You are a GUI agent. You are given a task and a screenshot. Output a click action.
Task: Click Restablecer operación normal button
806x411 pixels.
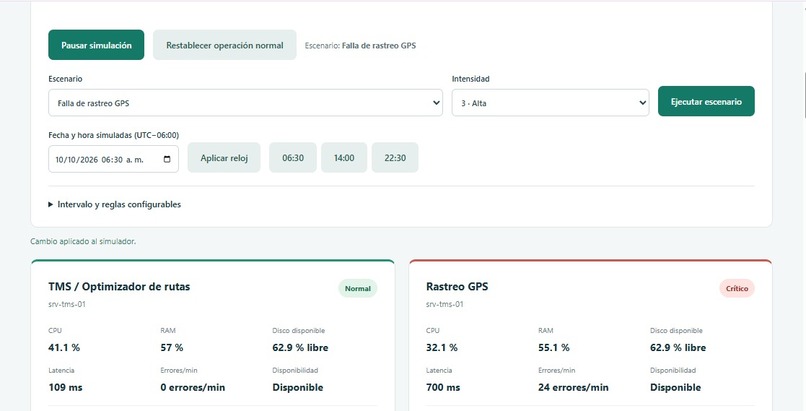[x=225, y=45]
